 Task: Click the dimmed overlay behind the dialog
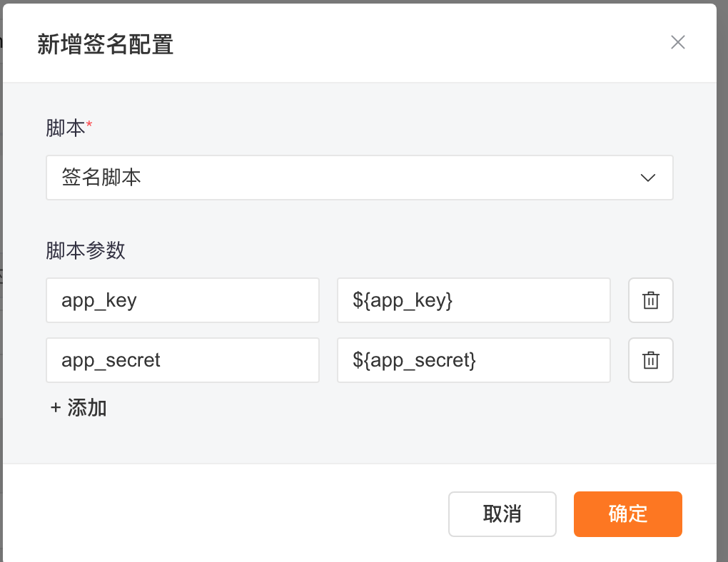tap(722, 278)
